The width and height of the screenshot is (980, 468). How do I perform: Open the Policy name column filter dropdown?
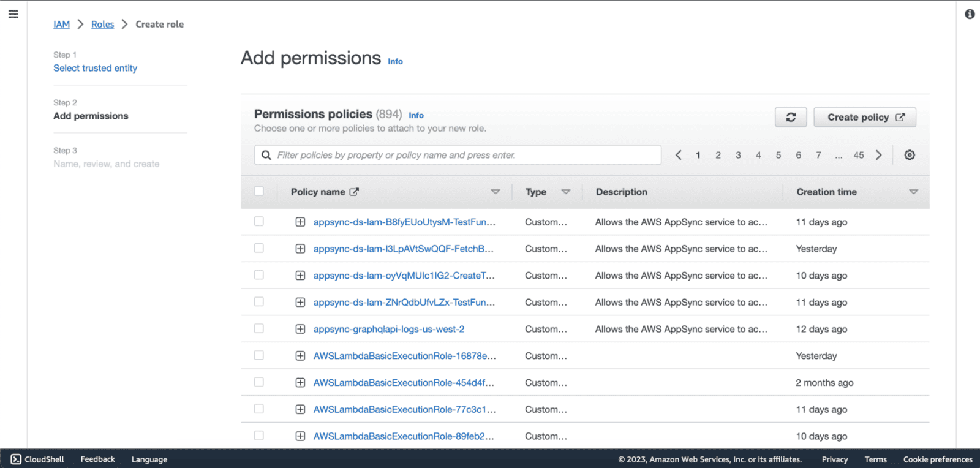(496, 192)
